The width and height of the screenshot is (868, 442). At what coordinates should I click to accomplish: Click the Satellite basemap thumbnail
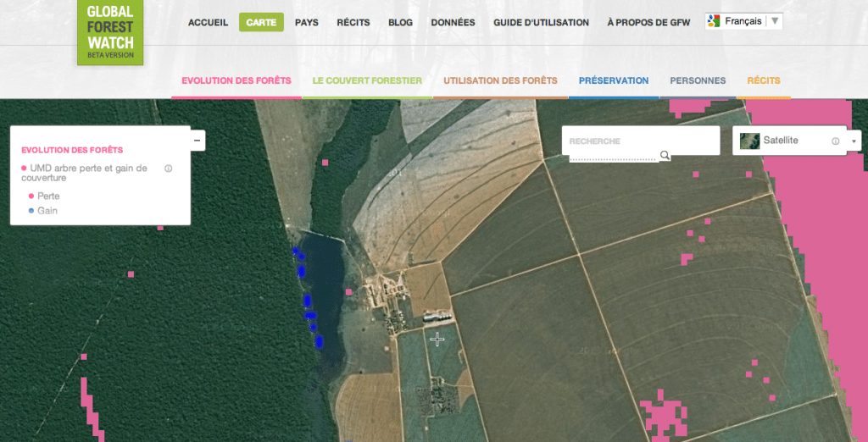750,141
